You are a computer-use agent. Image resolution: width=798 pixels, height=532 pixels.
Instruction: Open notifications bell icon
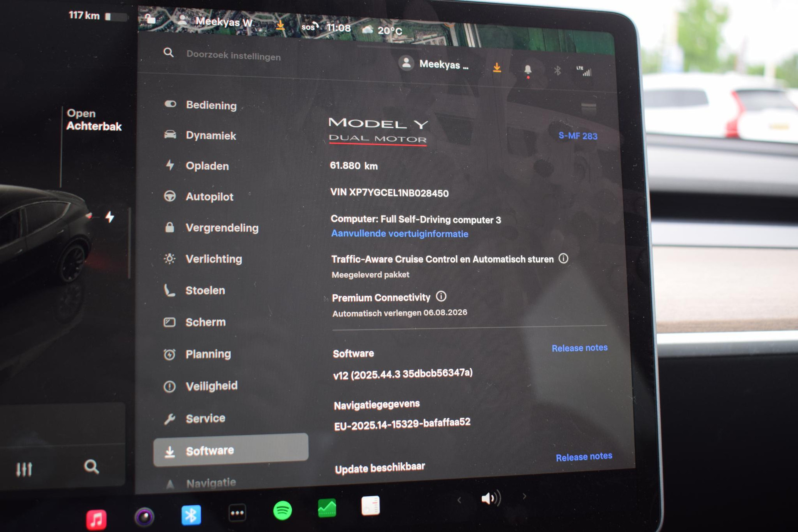point(528,70)
